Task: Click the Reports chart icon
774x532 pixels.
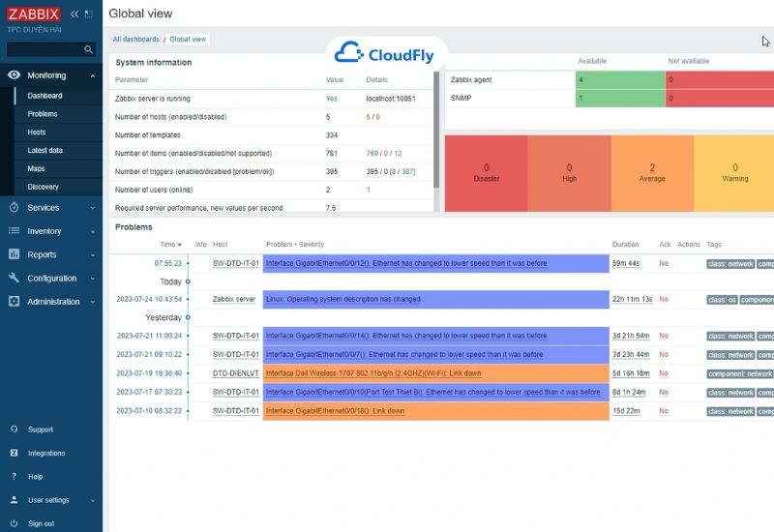Action: tap(14, 254)
